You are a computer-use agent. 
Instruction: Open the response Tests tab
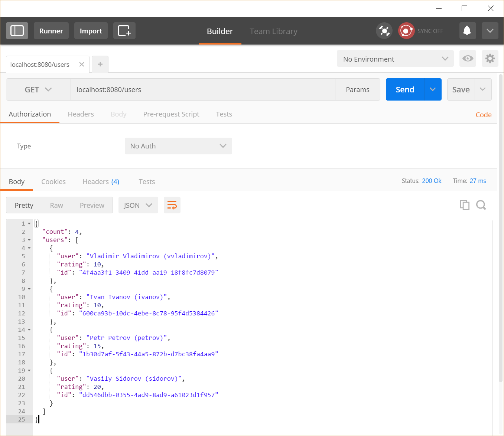(x=147, y=182)
